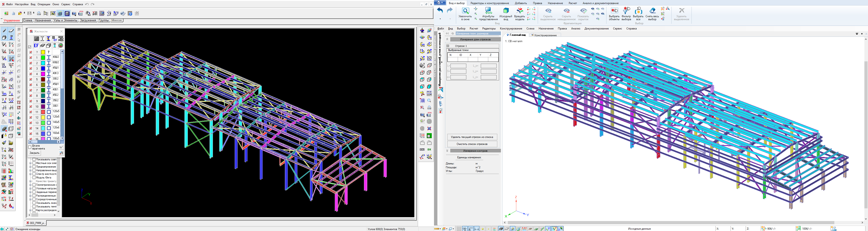868x231 pixels.
Task: Click Анализ и документирование ribbon tab
Action: 600,3
